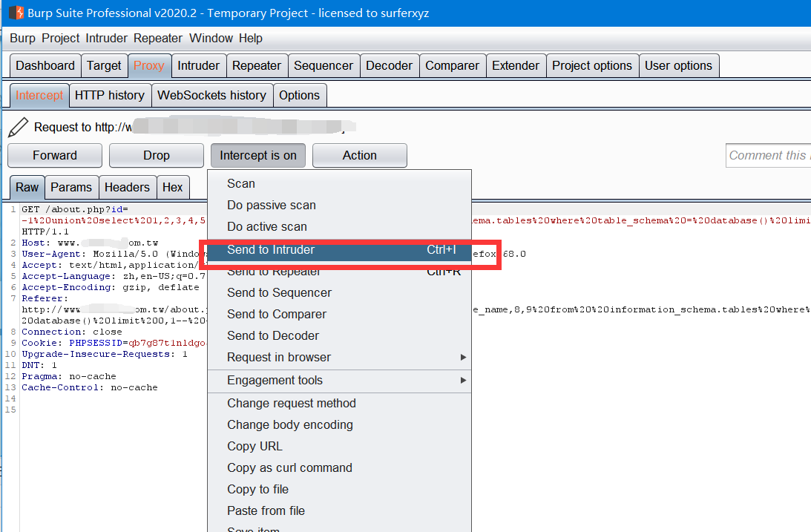Expand Engagement tools submenu
This screenshot has height=532, width=811.
[339, 381]
